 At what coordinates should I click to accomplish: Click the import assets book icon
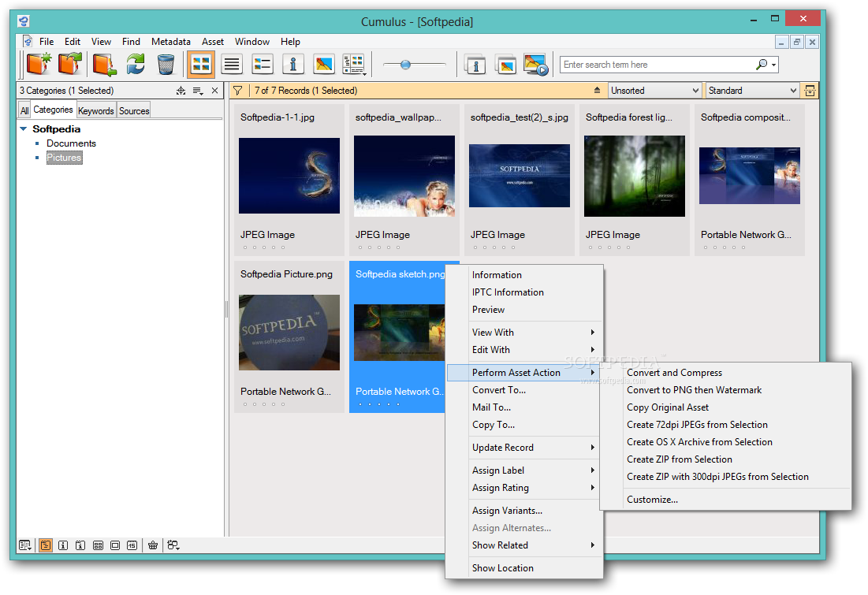point(104,64)
